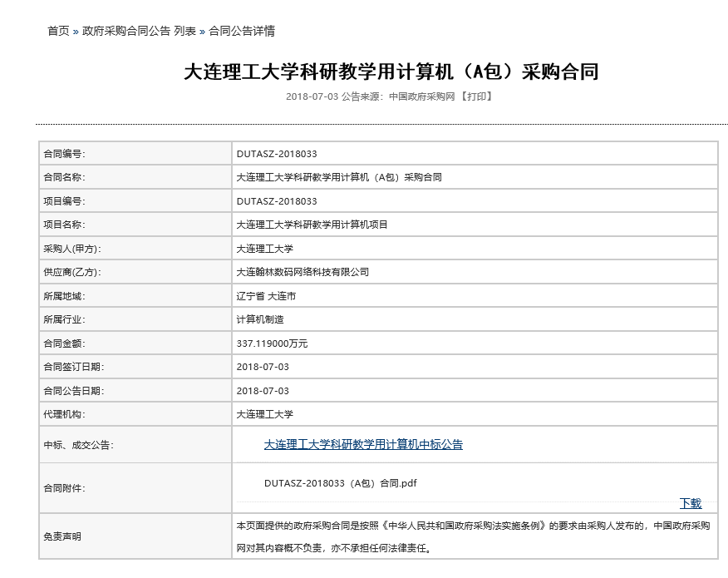Viewport: 728px width, 578px height.
Task: Click the 首页 breadcrumb link
Action: 58,32
